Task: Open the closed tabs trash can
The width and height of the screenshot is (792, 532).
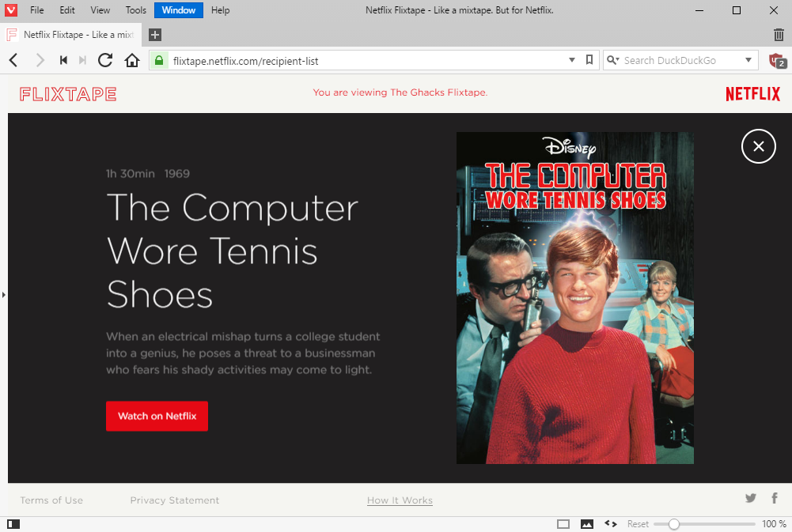Action: 779,35
